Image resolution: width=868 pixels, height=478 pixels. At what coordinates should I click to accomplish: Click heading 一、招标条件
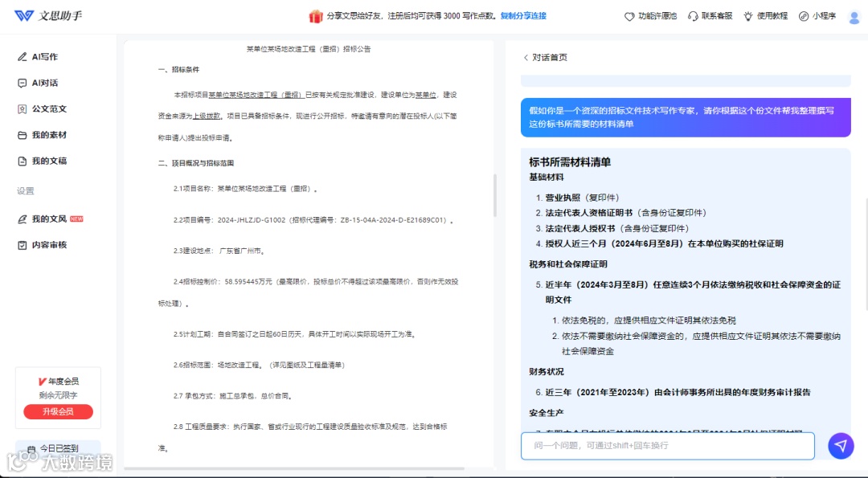[178, 70]
